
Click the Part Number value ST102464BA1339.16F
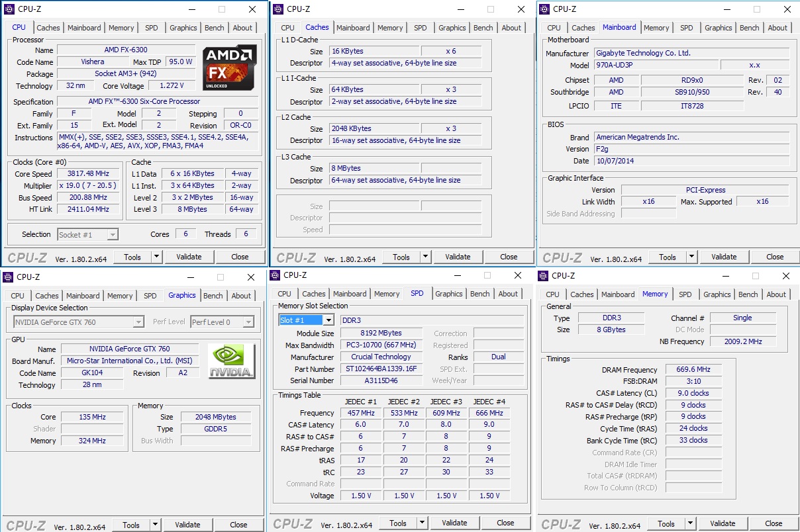(381, 369)
